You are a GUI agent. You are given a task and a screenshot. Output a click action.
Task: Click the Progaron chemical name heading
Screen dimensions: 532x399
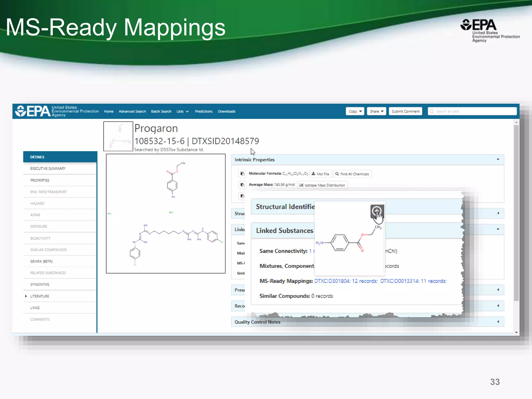[x=156, y=128]
